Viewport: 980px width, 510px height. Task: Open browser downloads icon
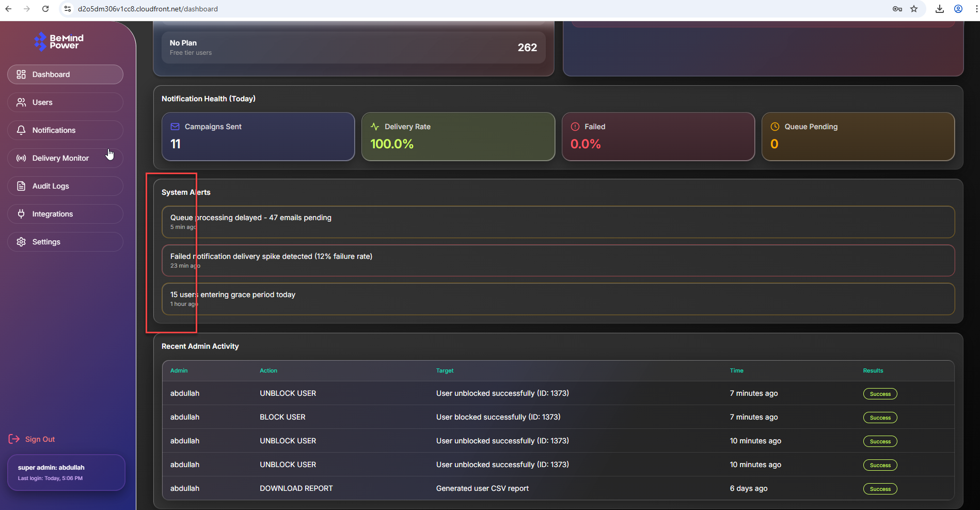(x=940, y=9)
